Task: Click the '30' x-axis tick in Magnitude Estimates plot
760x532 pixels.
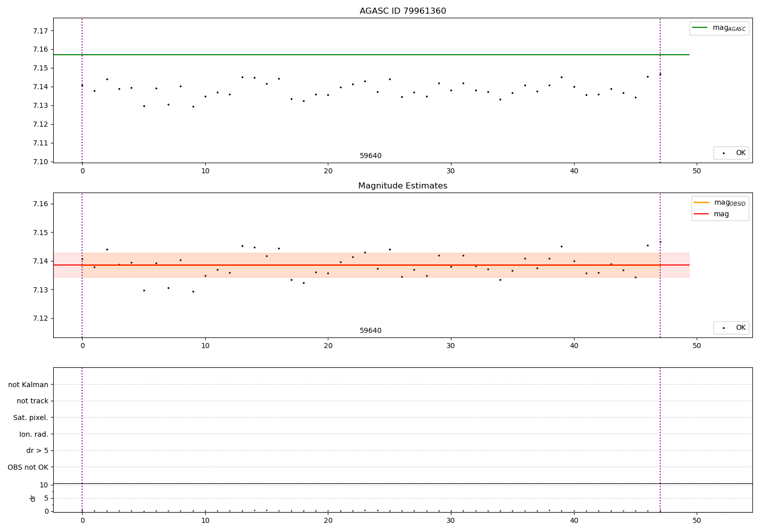Action: [x=451, y=346]
